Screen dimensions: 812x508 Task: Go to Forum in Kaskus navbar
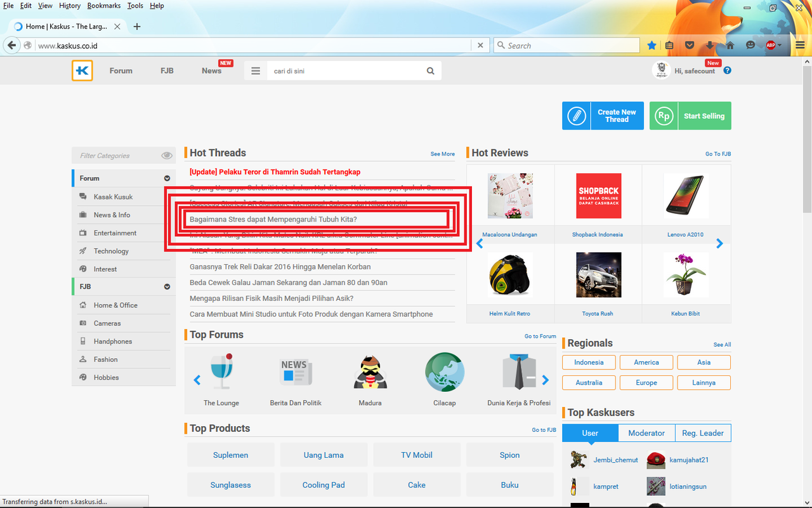[121, 71]
